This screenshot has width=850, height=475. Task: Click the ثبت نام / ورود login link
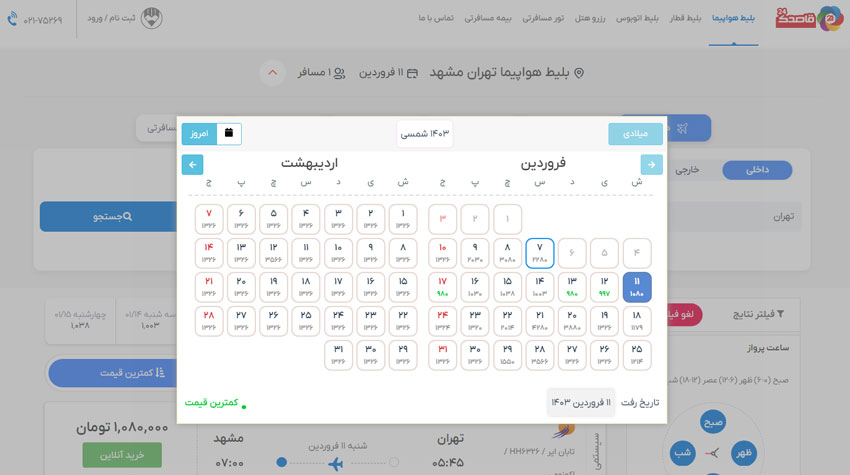[x=111, y=18]
